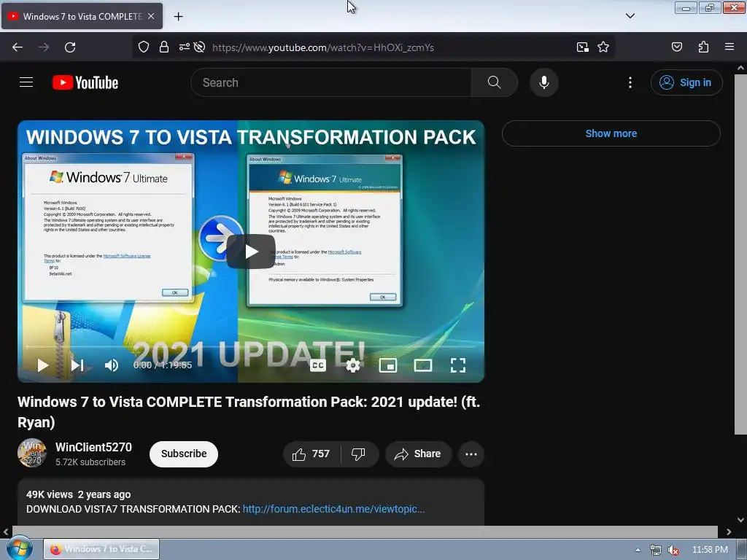Click the horizontal scrollbar left arrow
Image resolution: width=747 pixels, height=560 pixels.
point(6,532)
